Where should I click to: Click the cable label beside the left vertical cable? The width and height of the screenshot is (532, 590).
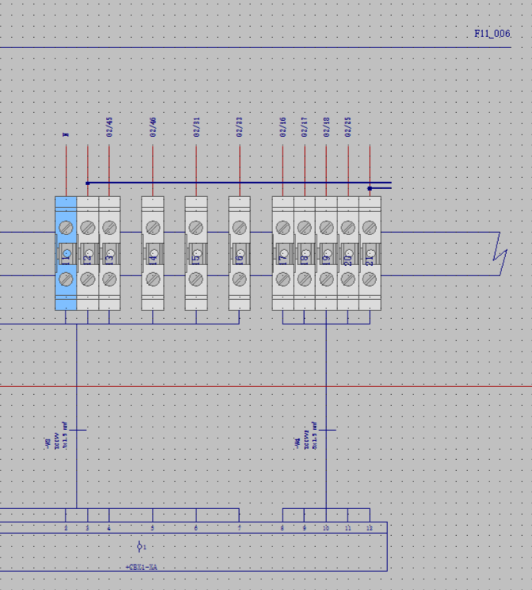coord(57,436)
